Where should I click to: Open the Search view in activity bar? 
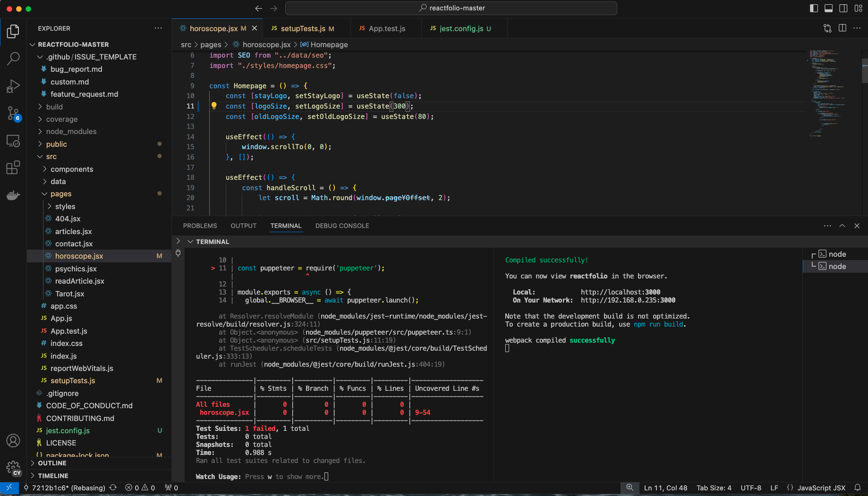click(x=13, y=59)
